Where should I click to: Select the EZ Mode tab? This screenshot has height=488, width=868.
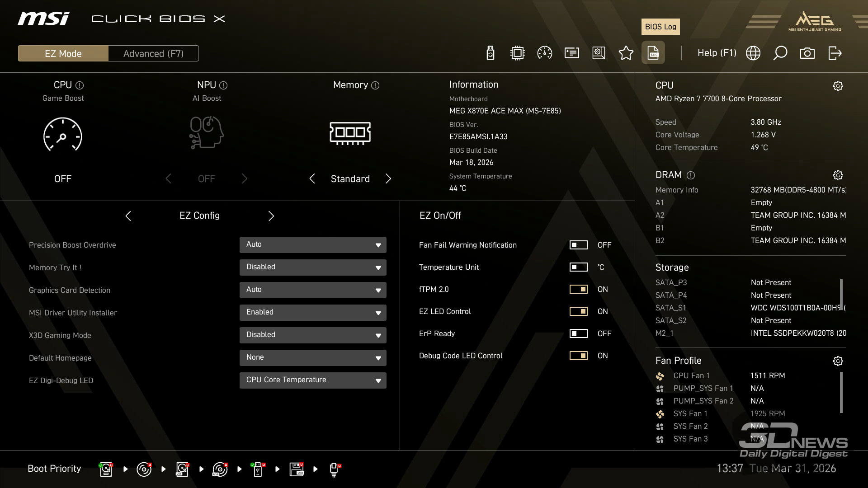[63, 53]
